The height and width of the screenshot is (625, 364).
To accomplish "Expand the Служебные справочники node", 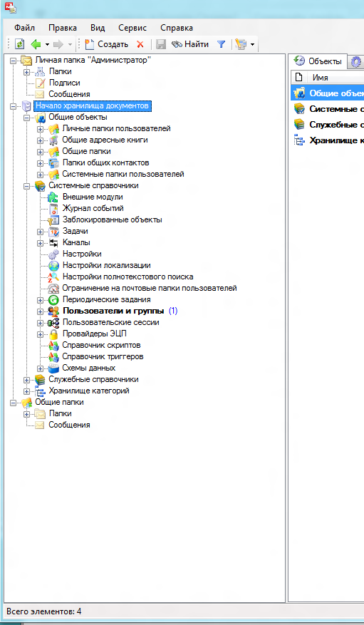I will tap(26, 379).
